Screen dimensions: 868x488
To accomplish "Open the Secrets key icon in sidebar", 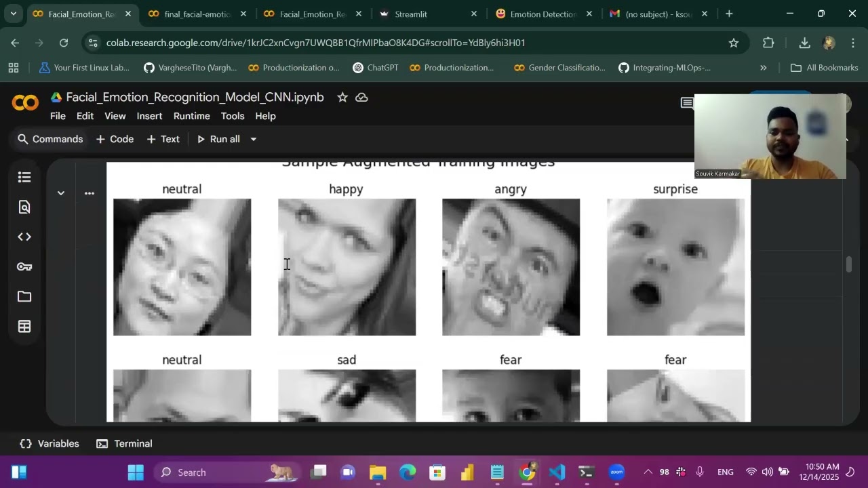I will point(24,267).
